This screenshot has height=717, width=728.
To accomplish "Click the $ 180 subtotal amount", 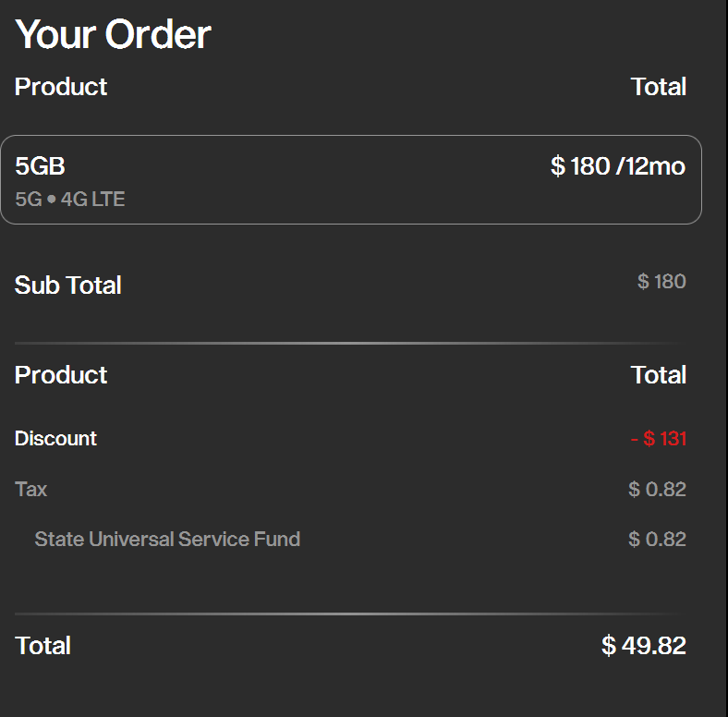I will [661, 282].
